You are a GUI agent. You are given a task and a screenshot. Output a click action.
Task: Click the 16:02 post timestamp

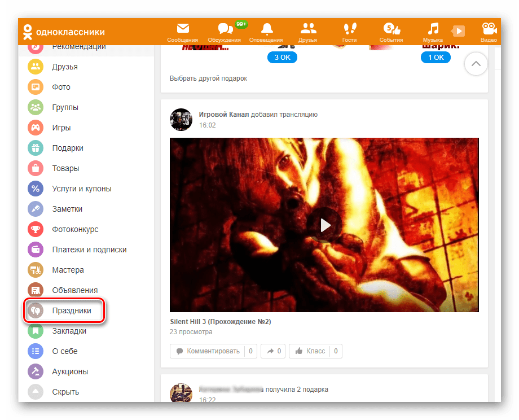click(x=207, y=125)
